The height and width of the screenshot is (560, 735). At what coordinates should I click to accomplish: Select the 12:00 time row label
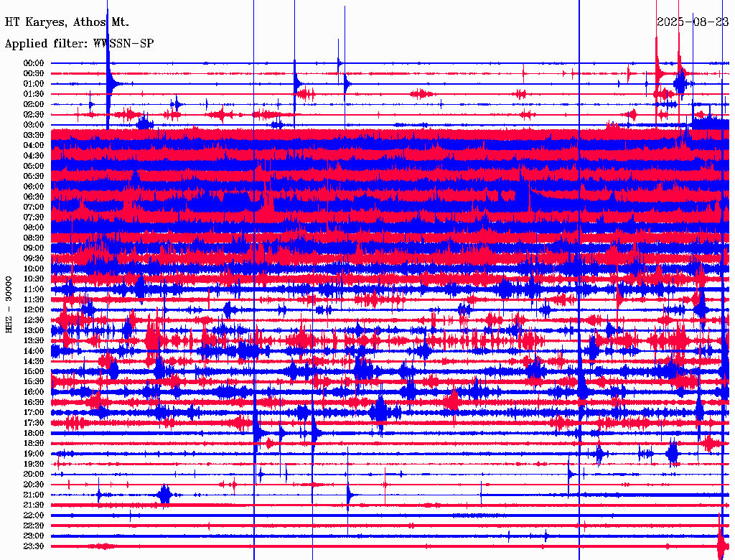pos(34,310)
